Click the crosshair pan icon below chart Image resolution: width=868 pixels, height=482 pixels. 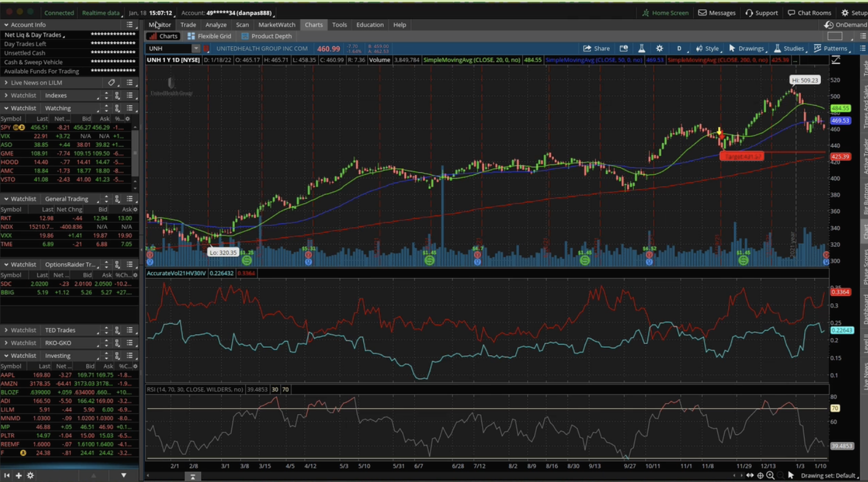coord(760,475)
